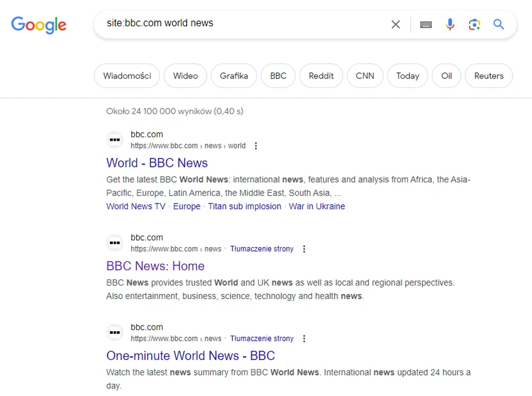Apply the Reuters filter chip
The height and width of the screenshot is (396, 532).
pos(488,76)
